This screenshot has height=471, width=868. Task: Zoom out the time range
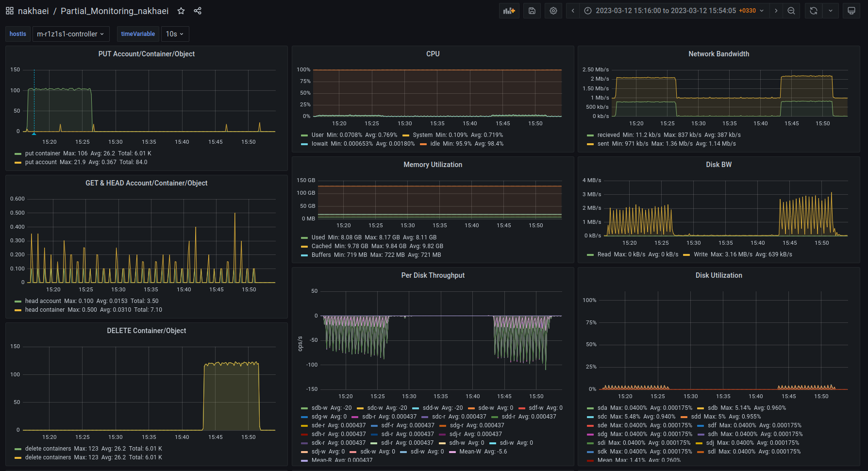(x=791, y=11)
